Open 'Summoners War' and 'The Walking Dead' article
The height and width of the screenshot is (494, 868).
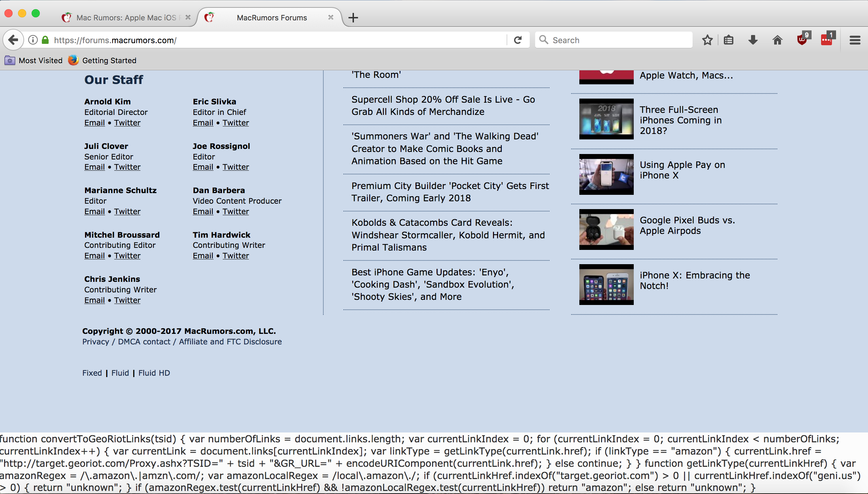(x=445, y=149)
